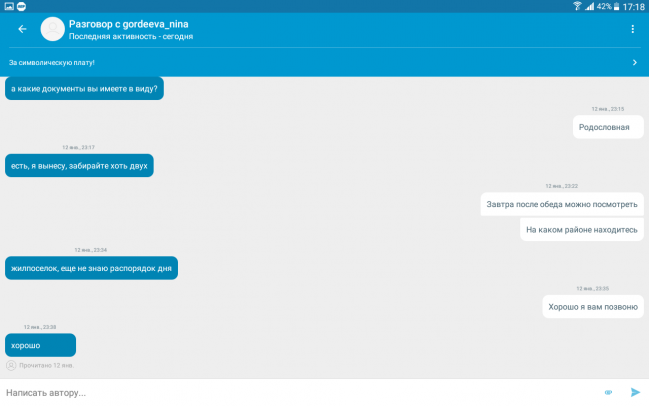
Task: Tap the Wi-Fi status bar icon
Action: [577, 6]
